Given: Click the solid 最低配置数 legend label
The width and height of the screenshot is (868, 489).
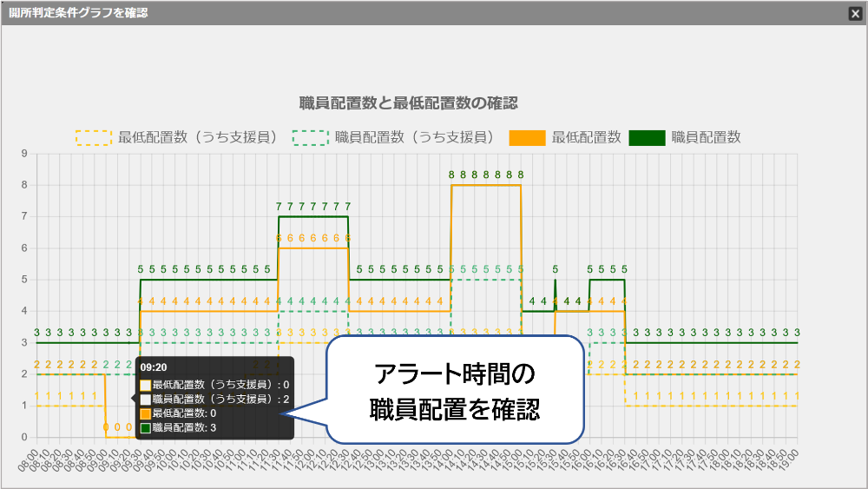Looking at the screenshot, I should click(586, 138).
